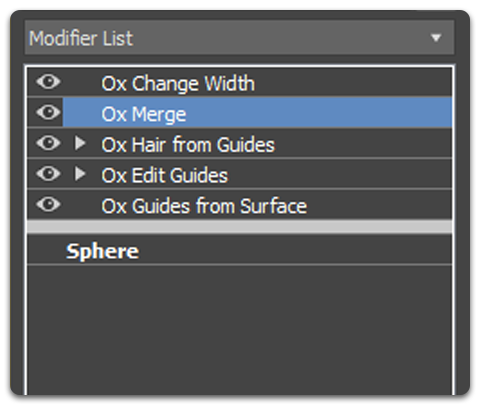This screenshot has height=405, width=480.
Task: Open the Modifier List dropdown
Action: 239,38
